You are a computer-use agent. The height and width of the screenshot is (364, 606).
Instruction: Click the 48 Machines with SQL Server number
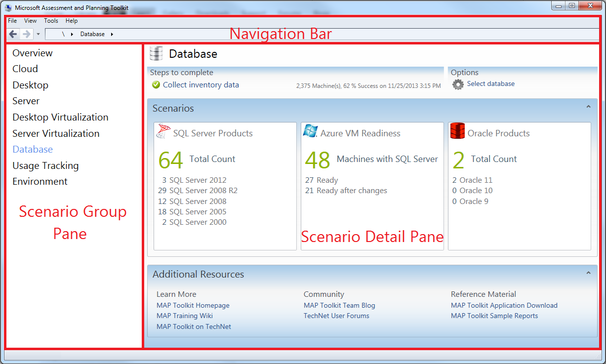(318, 160)
